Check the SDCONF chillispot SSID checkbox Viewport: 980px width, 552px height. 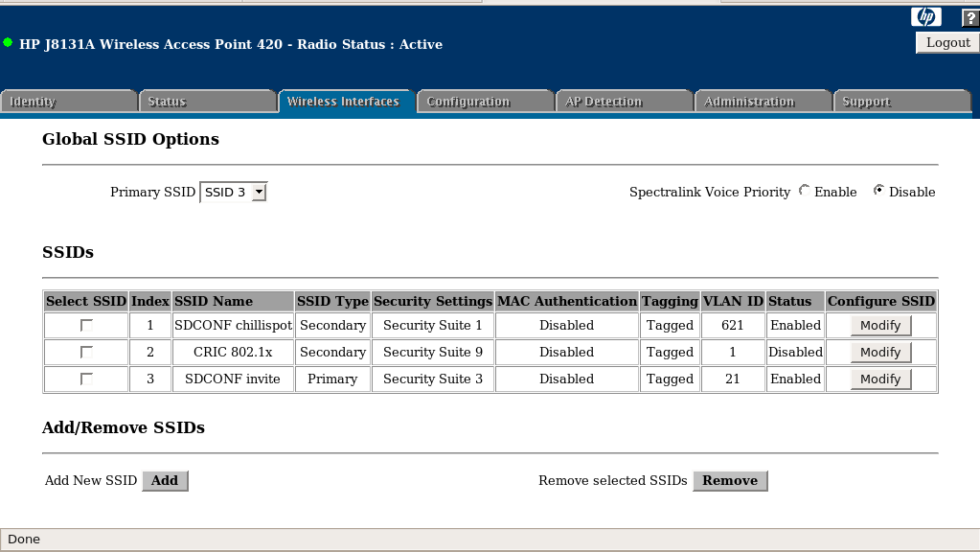[x=86, y=326]
